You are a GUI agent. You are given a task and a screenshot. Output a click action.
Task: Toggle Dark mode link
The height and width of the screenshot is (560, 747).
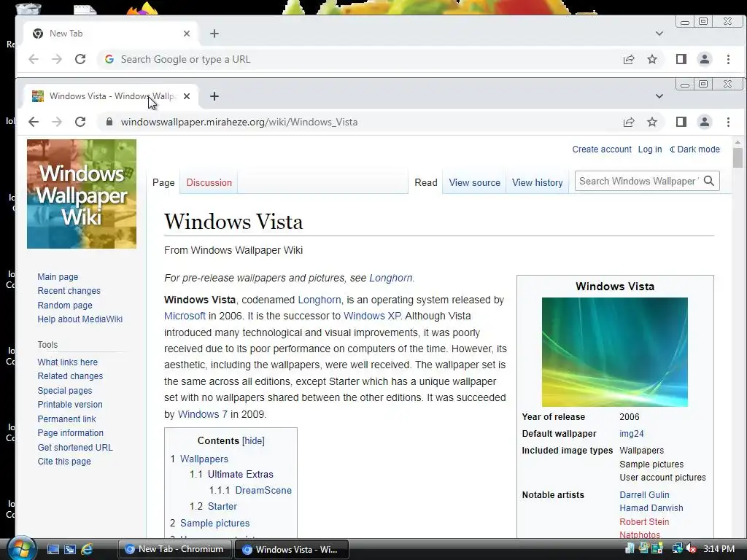coord(694,149)
